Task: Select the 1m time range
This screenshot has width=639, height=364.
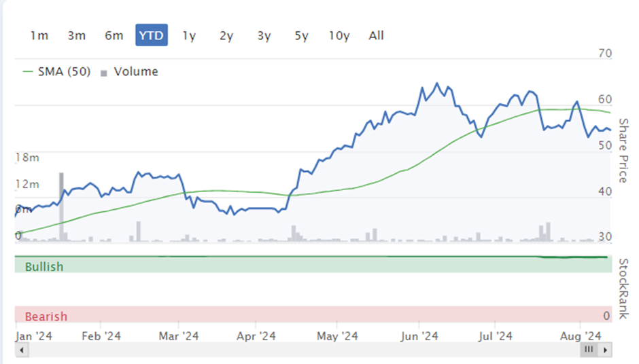Action: pos(39,35)
